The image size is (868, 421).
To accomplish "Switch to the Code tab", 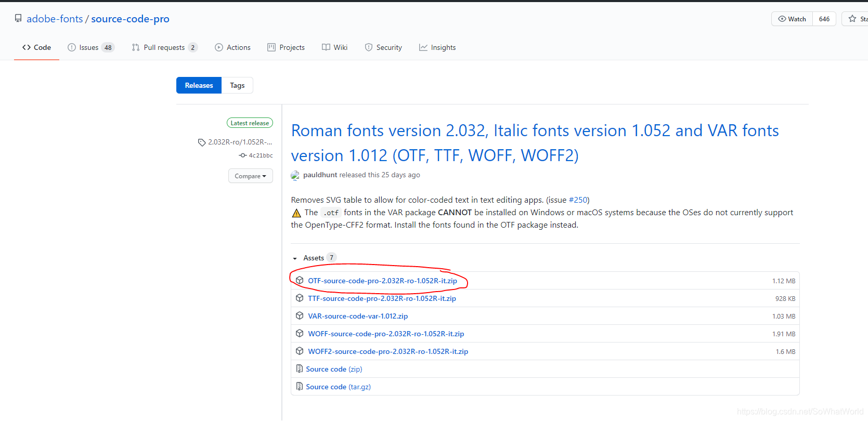I will pyautogui.click(x=36, y=47).
